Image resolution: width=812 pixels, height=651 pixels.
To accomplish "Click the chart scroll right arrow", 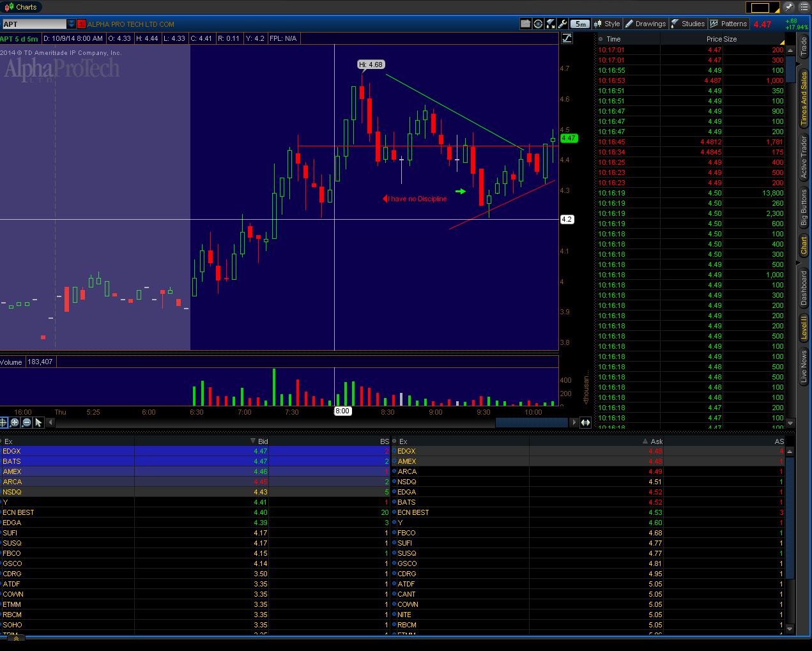I will click(x=574, y=422).
